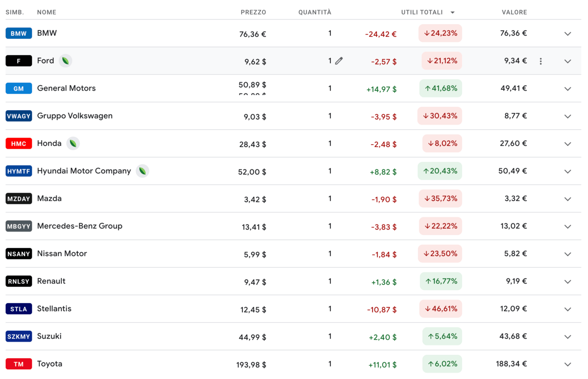Screen dimensions: 588x379
Task: Sort by the Utili Totali column arrow
Action: 452,13
